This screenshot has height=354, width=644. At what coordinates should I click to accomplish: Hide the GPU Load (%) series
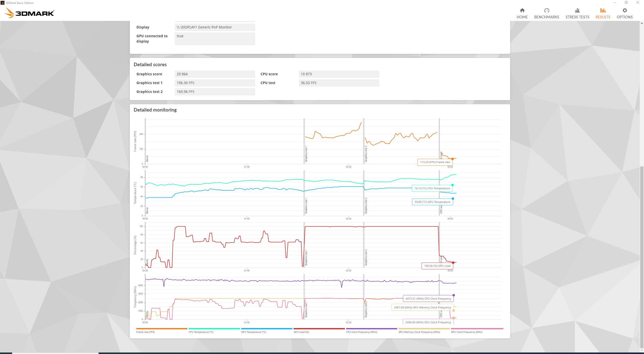pyautogui.click(x=301, y=332)
